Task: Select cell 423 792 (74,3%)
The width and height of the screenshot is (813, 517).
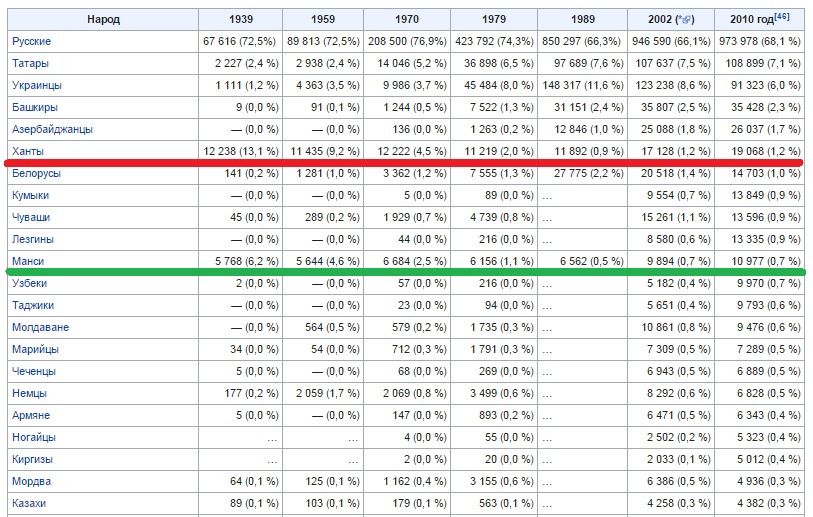Action: [494, 41]
